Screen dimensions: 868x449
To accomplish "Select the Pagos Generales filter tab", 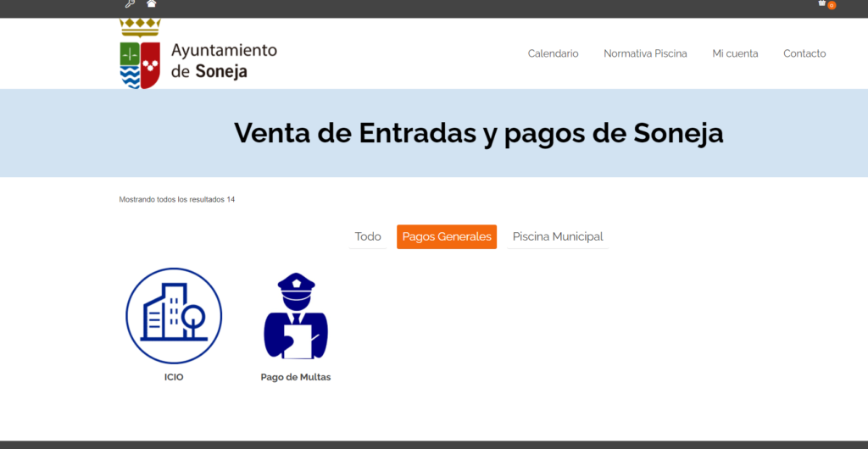I will (x=447, y=236).
